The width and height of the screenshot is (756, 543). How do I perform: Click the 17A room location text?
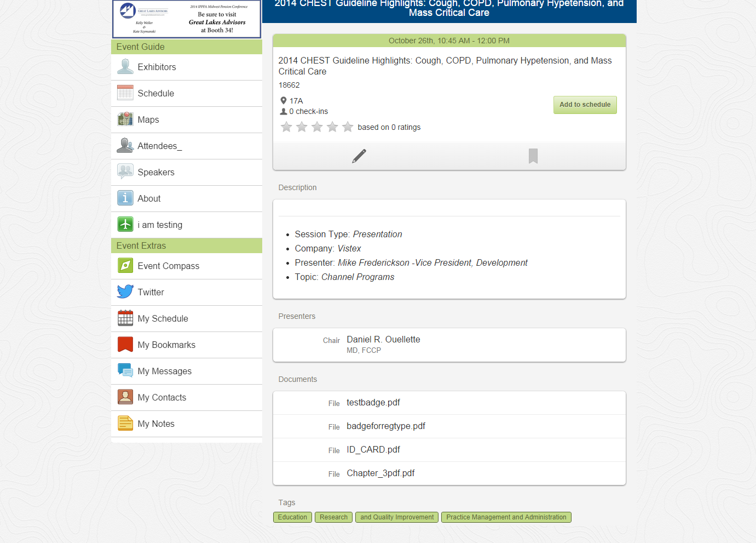(296, 101)
